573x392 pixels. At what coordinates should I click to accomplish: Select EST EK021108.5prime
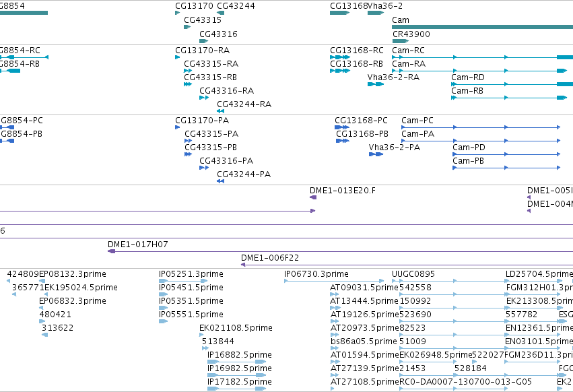pyautogui.click(x=201, y=335)
